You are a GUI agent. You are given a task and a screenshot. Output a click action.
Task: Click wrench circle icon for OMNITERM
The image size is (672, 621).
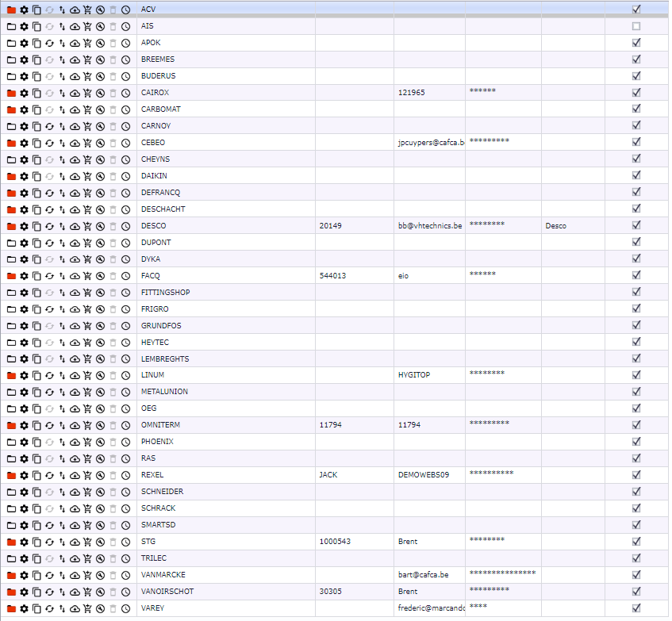[100, 426]
